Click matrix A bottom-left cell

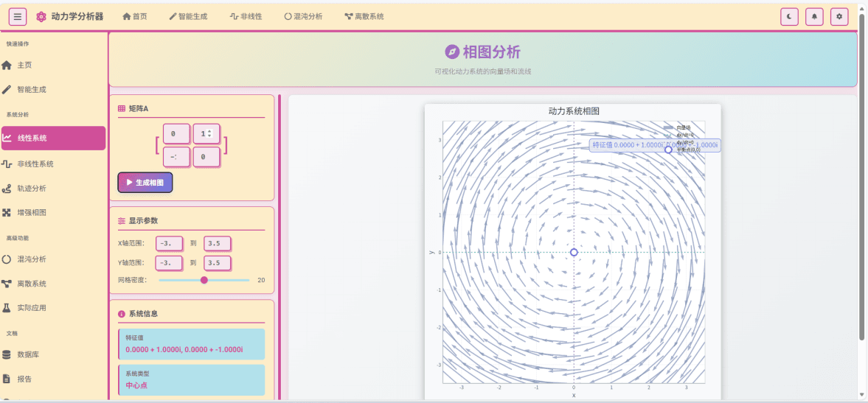tap(176, 157)
